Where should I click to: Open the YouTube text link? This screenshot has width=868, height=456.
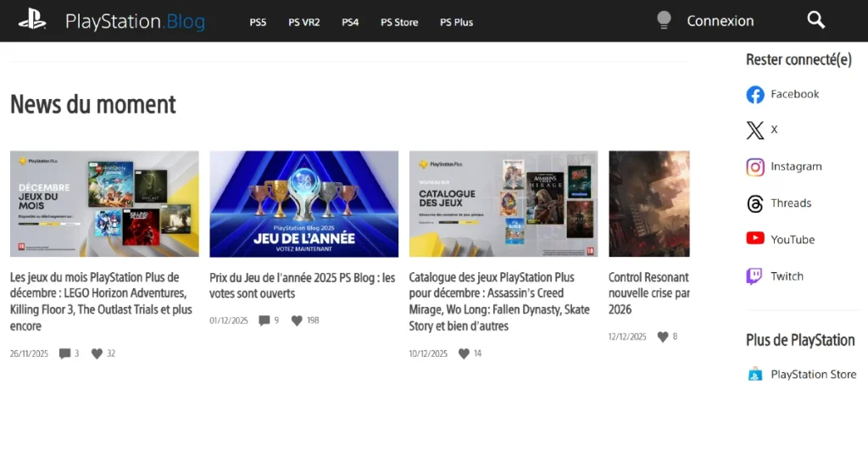click(793, 240)
